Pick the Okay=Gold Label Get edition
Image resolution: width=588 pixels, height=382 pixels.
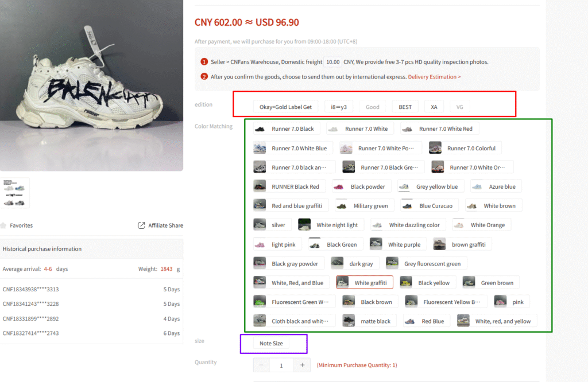click(285, 107)
